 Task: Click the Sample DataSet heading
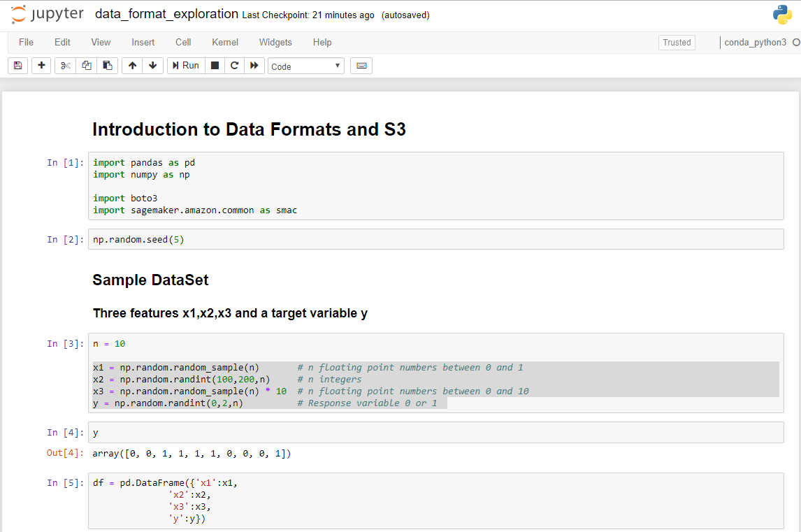(150, 280)
